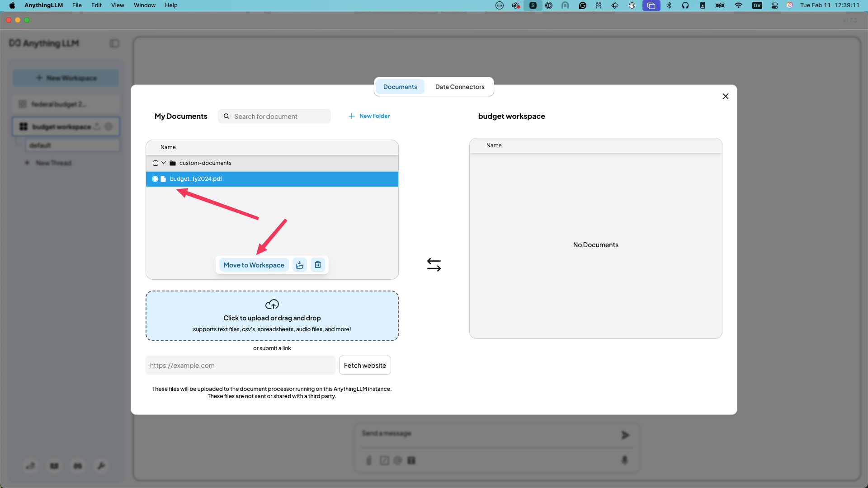Click the swap arrows icon between panels
Screen dimensions: 868x488
(x=434, y=264)
